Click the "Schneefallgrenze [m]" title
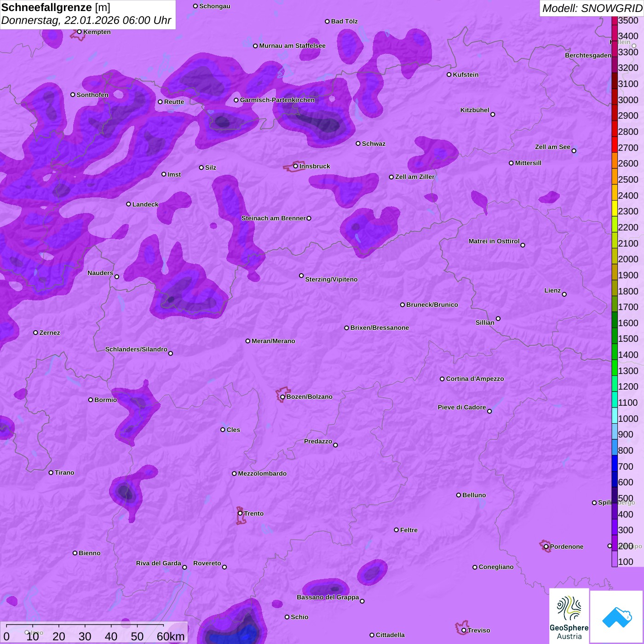This screenshot has width=644, height=644. (56, 8)
